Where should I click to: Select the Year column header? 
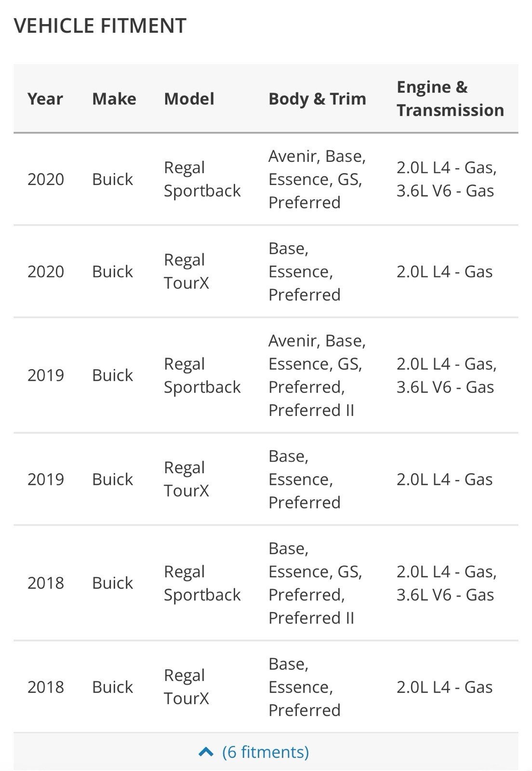point(45,99)
